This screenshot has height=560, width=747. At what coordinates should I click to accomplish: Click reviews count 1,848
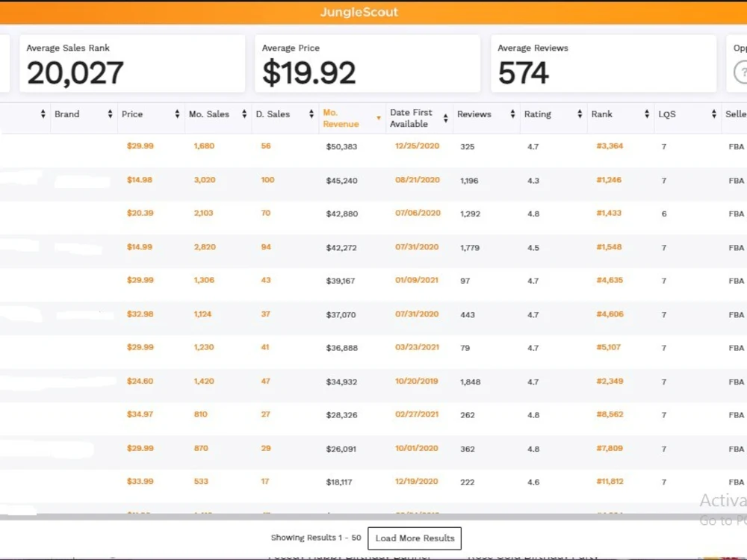(x=470, y=382)
